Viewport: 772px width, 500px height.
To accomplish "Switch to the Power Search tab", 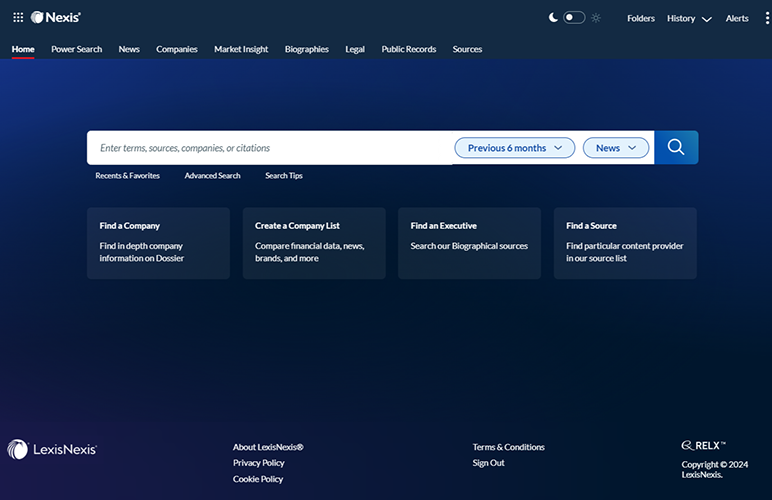I will pyautogui.click(x=77, y=49).
